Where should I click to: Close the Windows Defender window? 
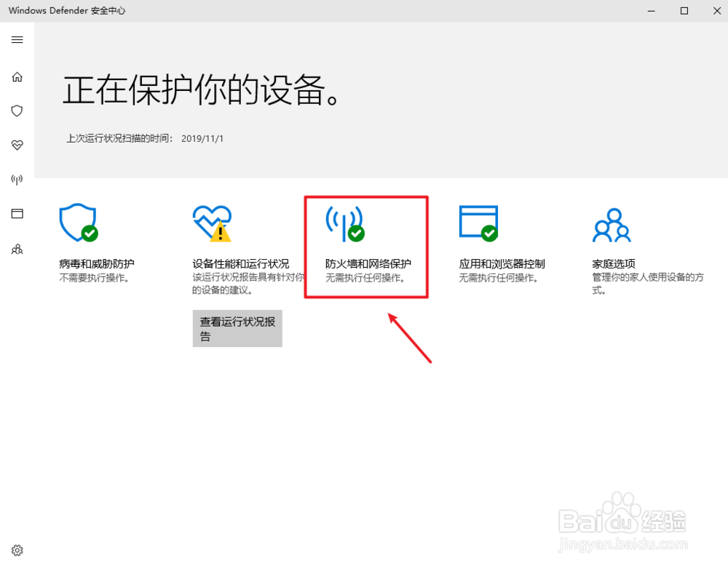(717, 11)
